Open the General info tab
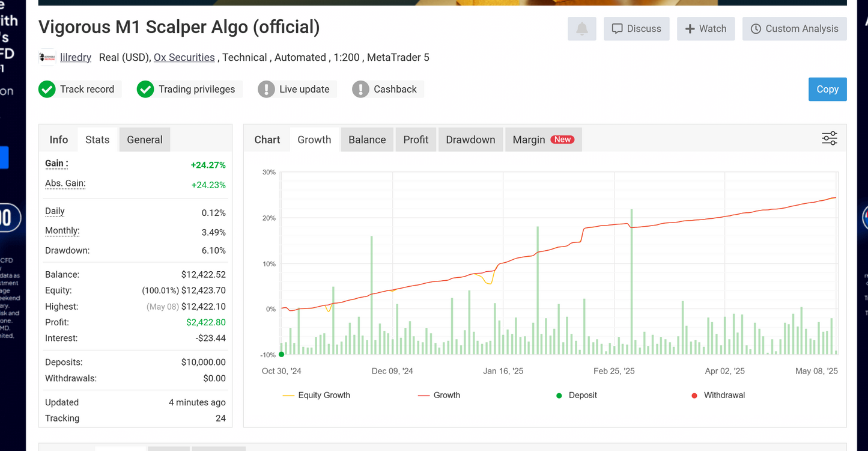Screen dimensions: 868x451 (144, 139)
